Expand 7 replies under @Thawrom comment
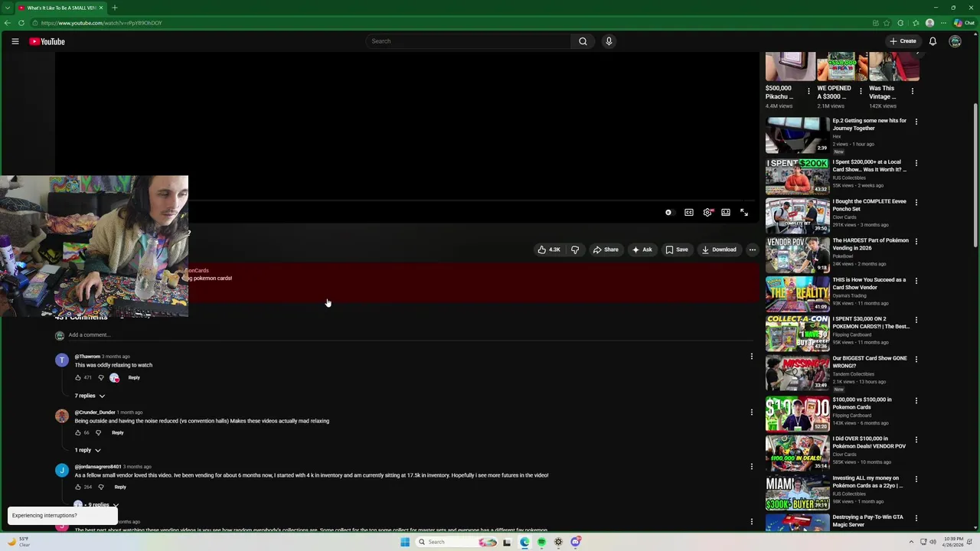 [90, 396]
